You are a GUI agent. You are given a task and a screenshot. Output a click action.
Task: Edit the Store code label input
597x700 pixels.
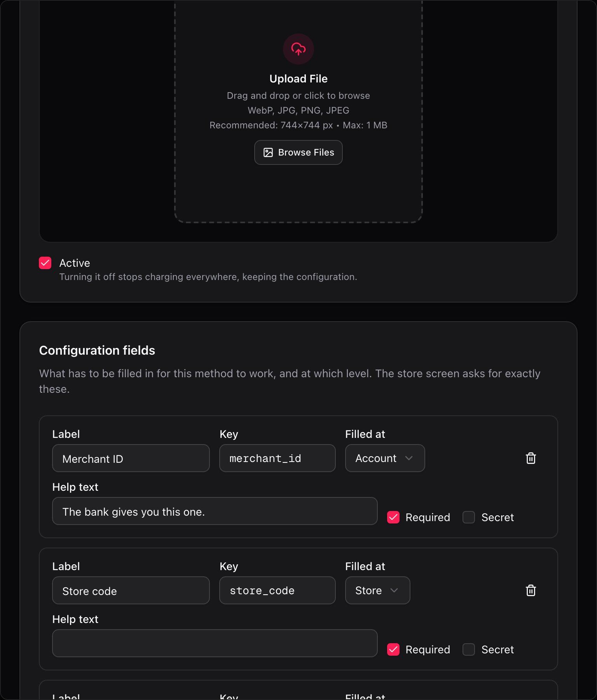tap(131, 590)
